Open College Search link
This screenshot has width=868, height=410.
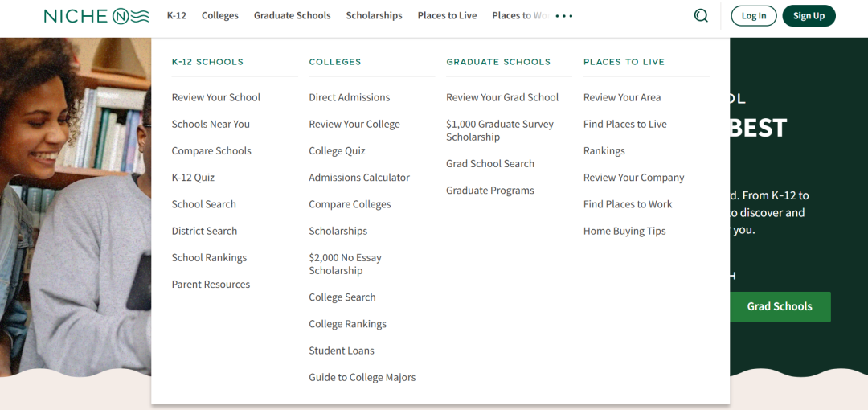click(342, 297)
